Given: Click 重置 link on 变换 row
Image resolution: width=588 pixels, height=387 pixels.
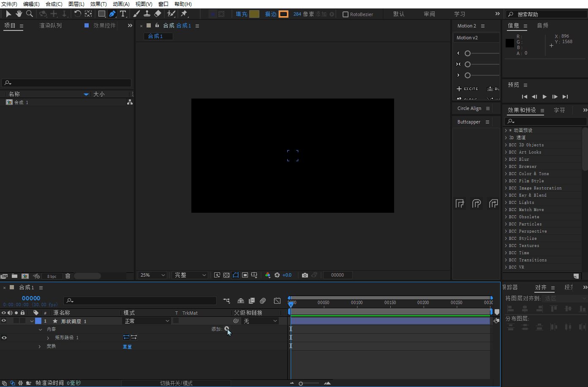Looking at the screenshot, I should point(127,346).
